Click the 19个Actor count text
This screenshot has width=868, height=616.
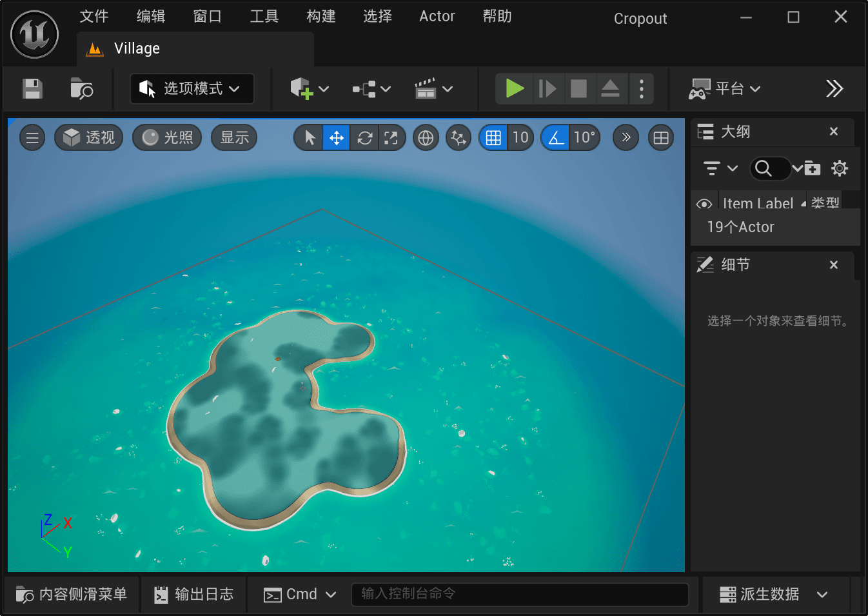pos(740,227)
